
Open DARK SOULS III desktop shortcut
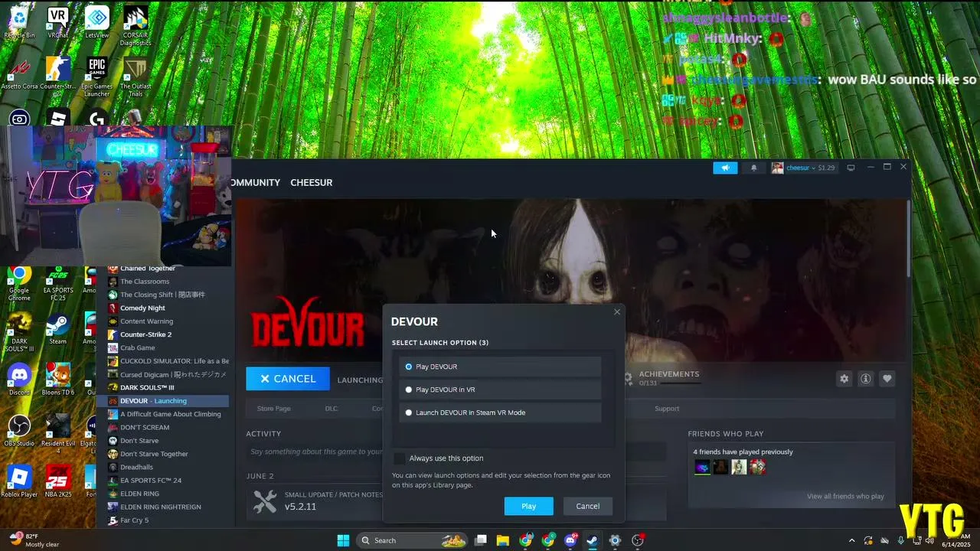(19, 333)
